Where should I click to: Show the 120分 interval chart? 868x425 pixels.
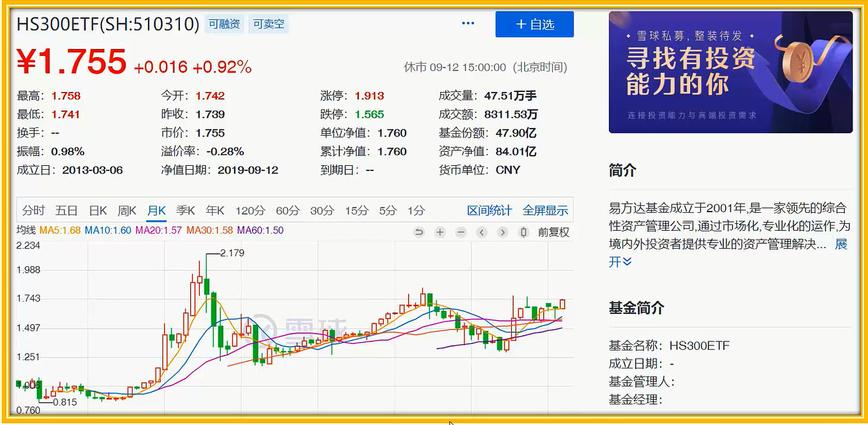coord(250,210)
